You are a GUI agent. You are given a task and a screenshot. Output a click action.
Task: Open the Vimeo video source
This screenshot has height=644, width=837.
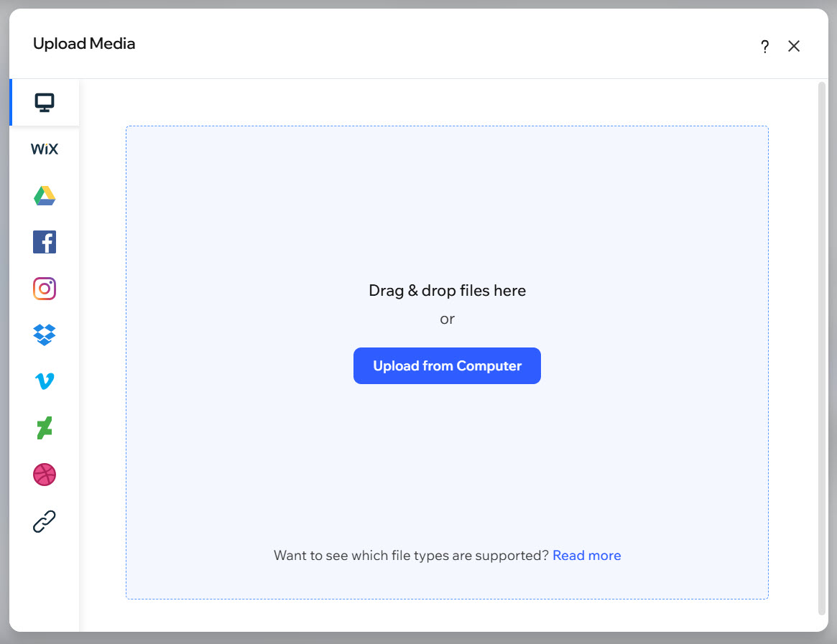(44, 381)
